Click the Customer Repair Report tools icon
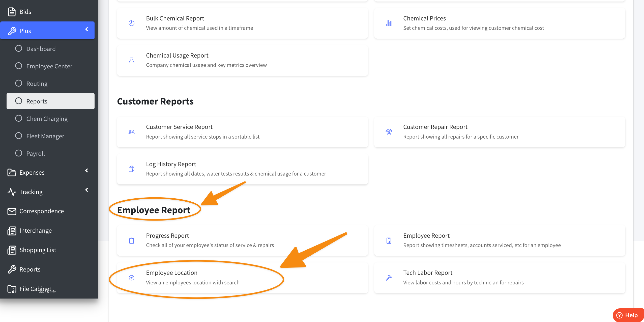 389,132
